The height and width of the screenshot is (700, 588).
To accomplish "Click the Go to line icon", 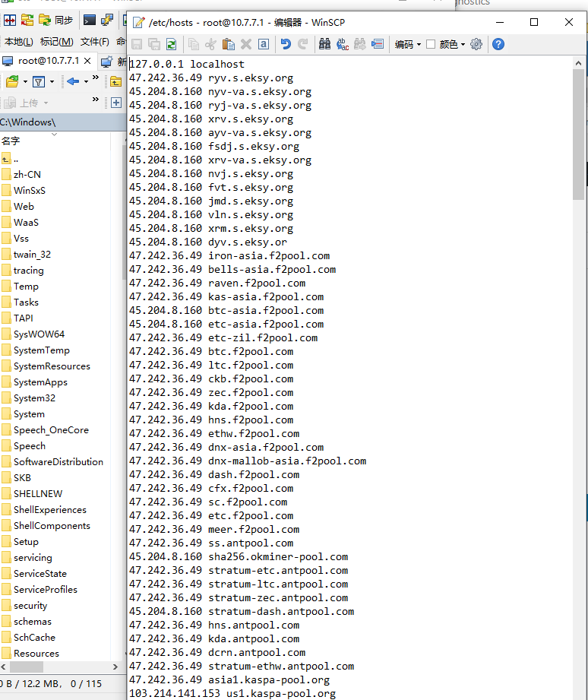I will 378,44.
